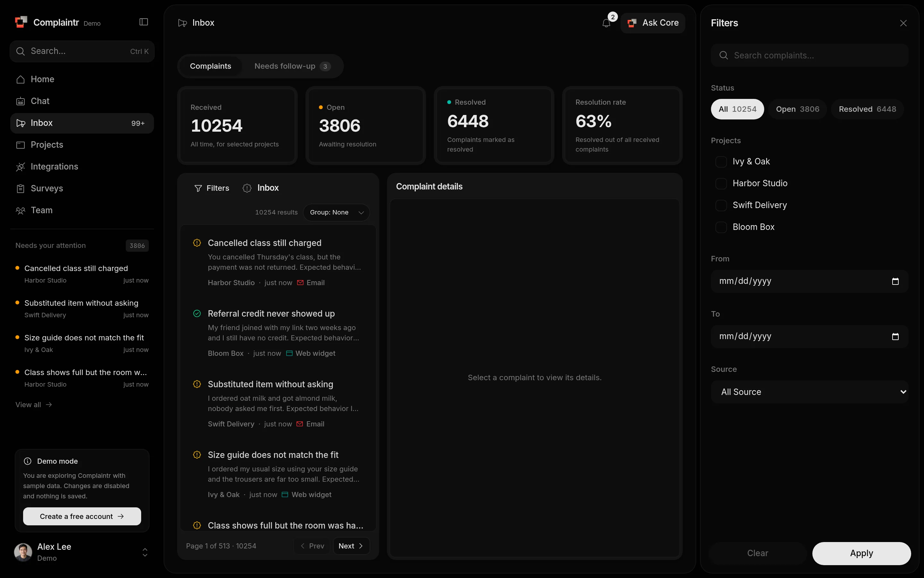Open Surveys in the sidebar
This screenshot has height=578, width=924.
pyautogui.click(x=82, y=188)
